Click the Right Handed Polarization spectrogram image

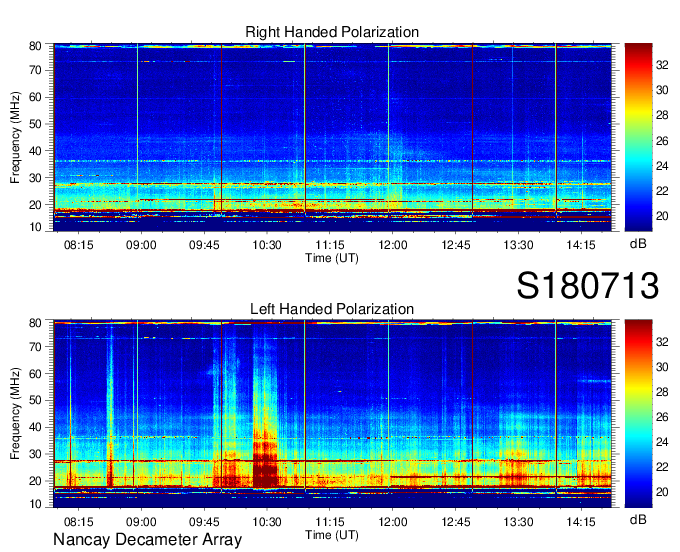(332, 137)
